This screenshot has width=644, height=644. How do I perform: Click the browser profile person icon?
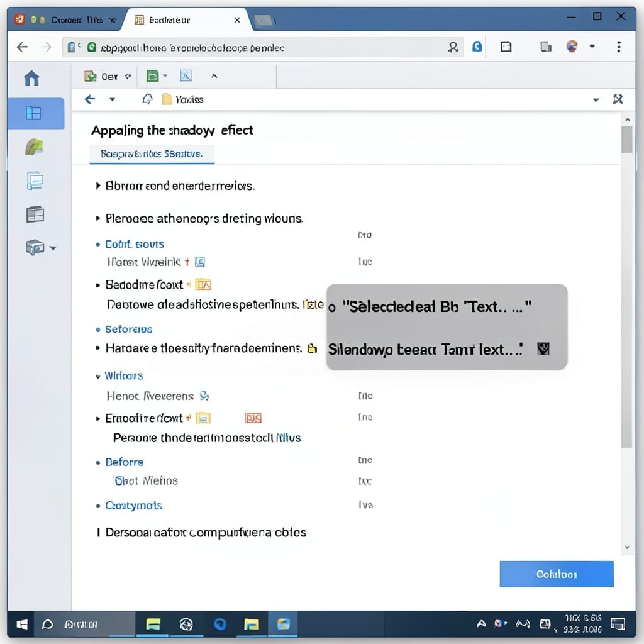click(453, 47)
